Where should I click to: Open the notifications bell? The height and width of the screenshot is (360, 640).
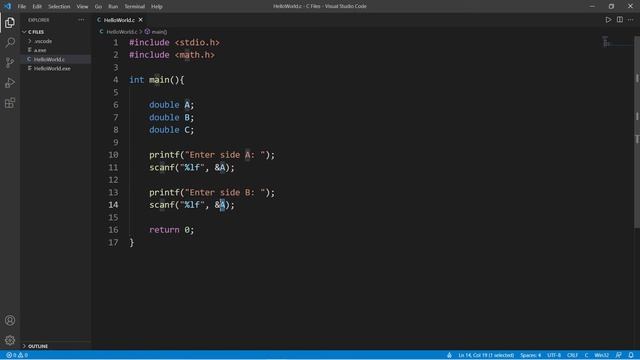tap(631, 355)
